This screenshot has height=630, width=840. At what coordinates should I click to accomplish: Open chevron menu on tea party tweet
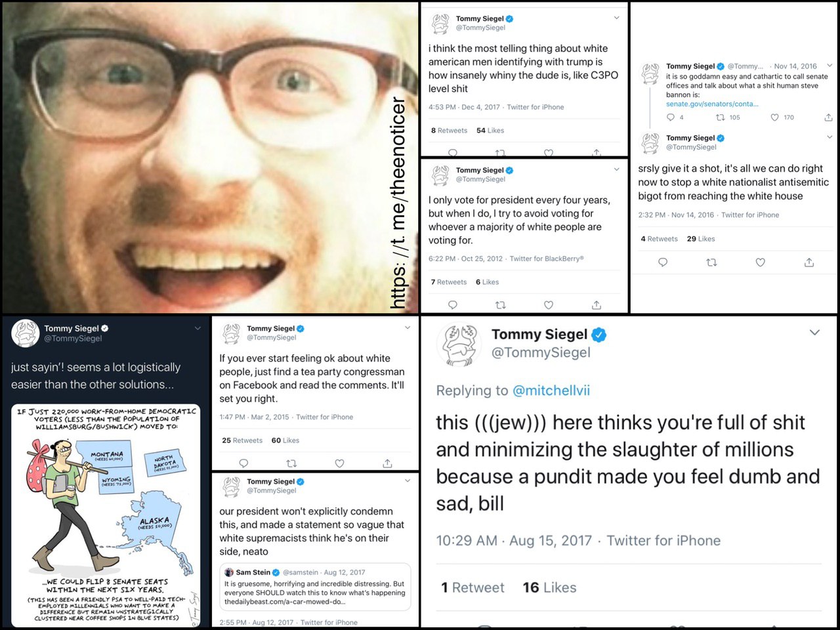pos(408,327)
